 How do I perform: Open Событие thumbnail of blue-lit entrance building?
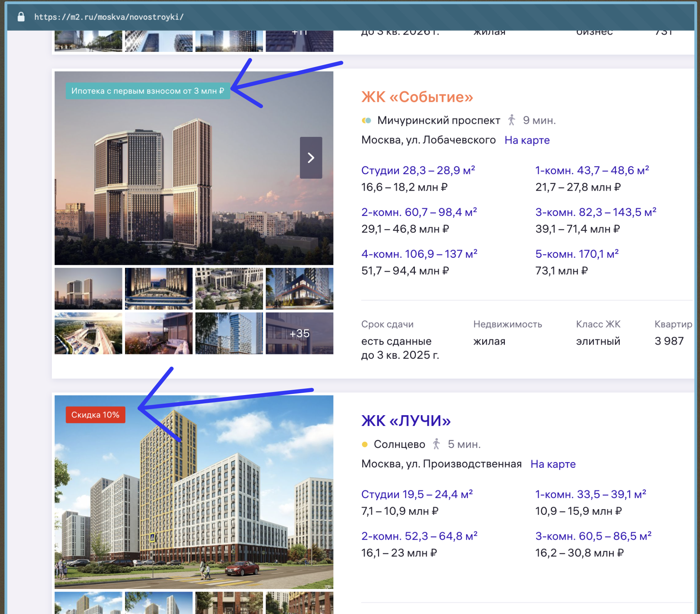click(299, 289)
